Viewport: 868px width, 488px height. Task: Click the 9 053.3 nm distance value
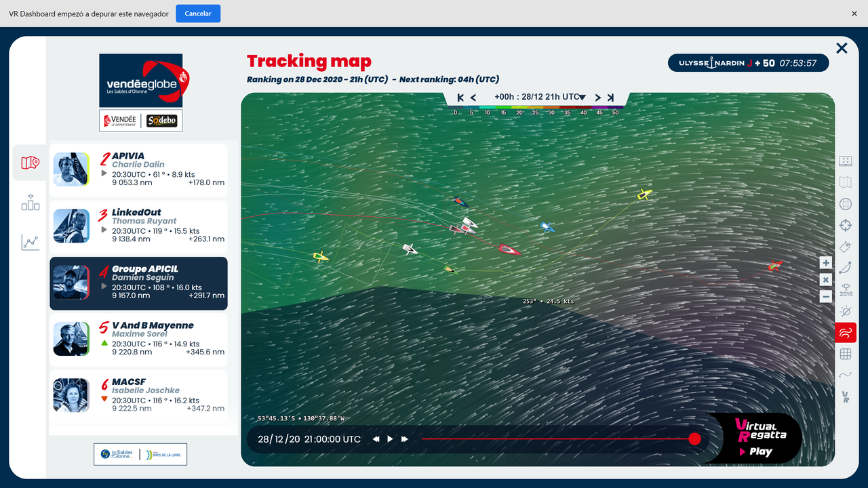pos(132,182)
